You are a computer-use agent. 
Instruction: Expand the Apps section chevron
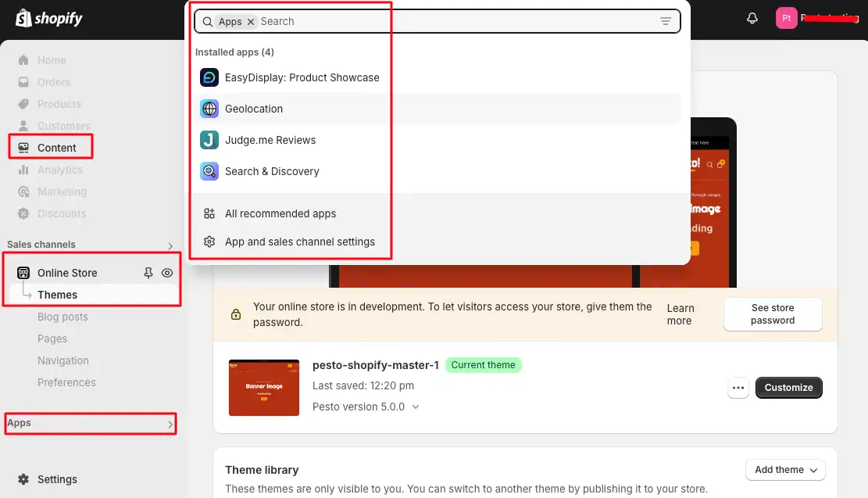[x=170, y=425]
